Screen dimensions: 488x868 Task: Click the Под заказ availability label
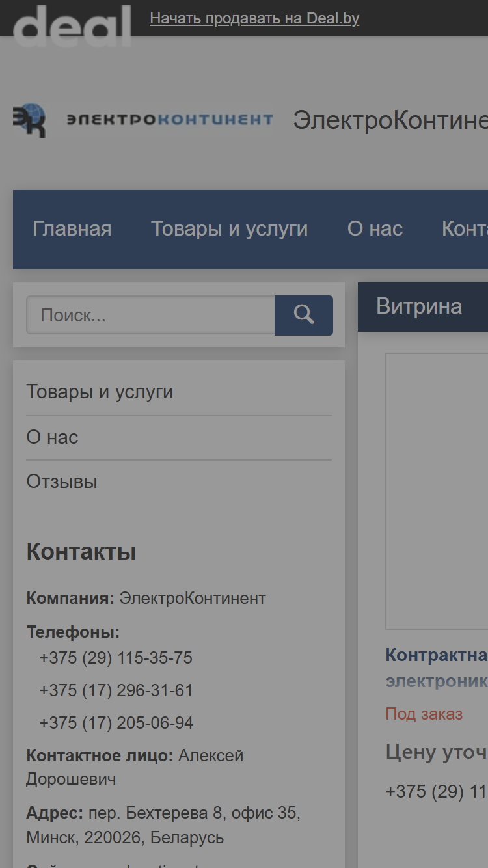(424, 714)
